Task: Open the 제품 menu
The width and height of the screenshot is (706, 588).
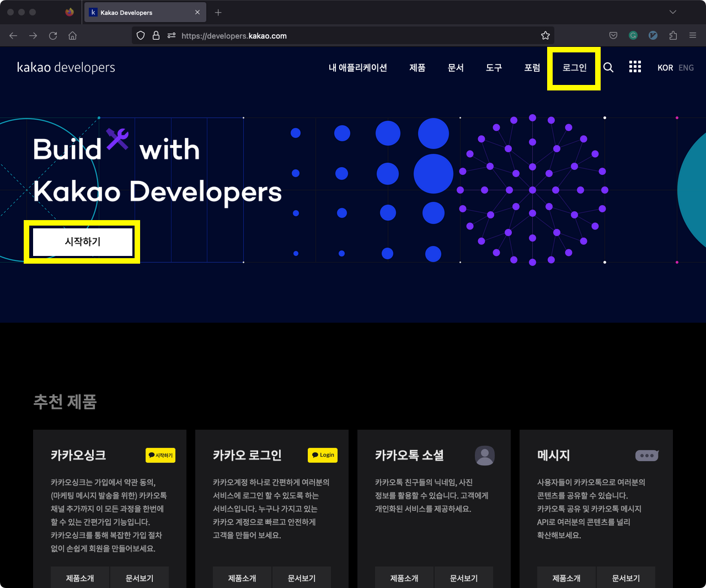Action: pyautogui.click(x=418, y=67)
